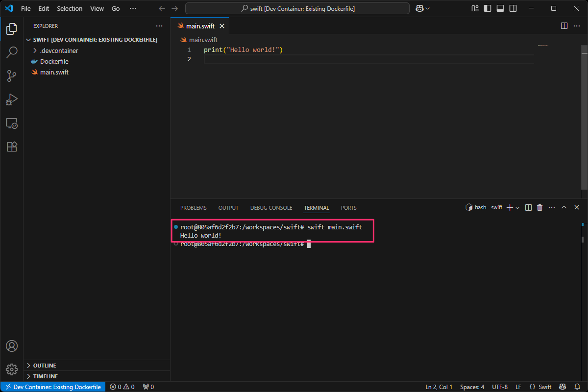588x392 pixels.
Task: Show more menu items via ellipsis
Action: pyautogui.click(x=133, y=8)
